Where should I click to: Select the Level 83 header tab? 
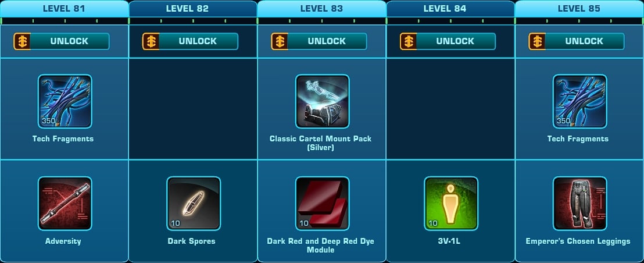tap(321, 9)
